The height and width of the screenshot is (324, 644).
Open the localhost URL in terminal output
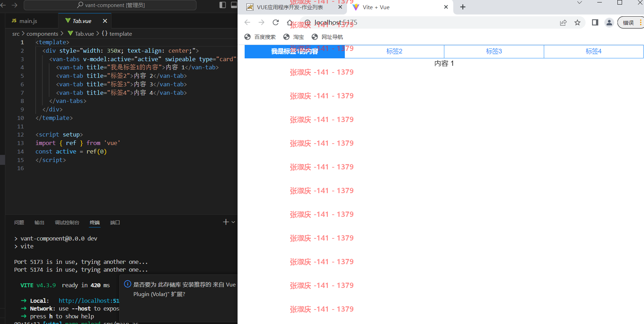pos(89,301)
